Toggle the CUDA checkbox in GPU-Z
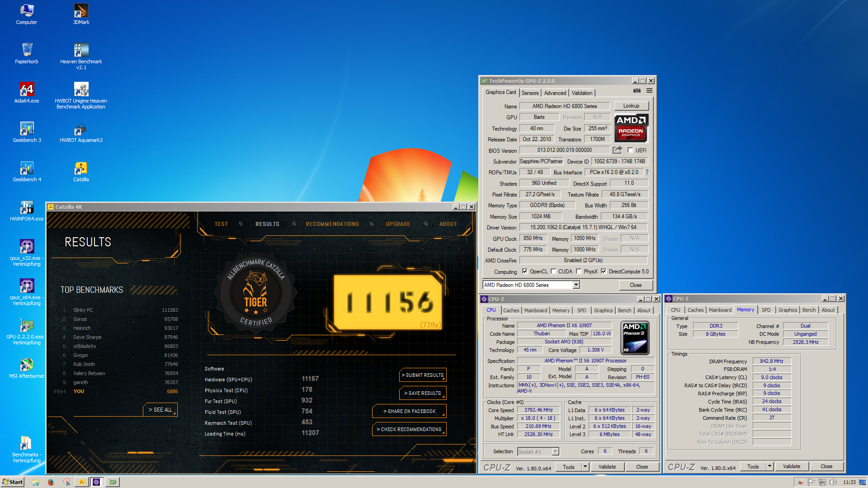This screenshot has height=488, width=868. point(553,272)
